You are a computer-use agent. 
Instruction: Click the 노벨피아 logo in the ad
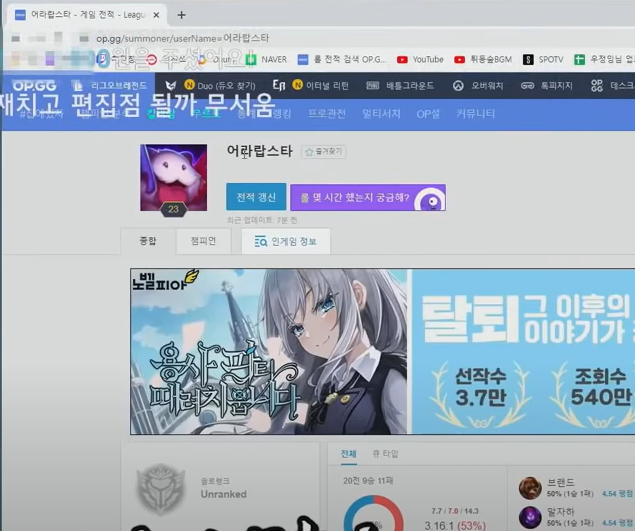click(x=164, y=280)
